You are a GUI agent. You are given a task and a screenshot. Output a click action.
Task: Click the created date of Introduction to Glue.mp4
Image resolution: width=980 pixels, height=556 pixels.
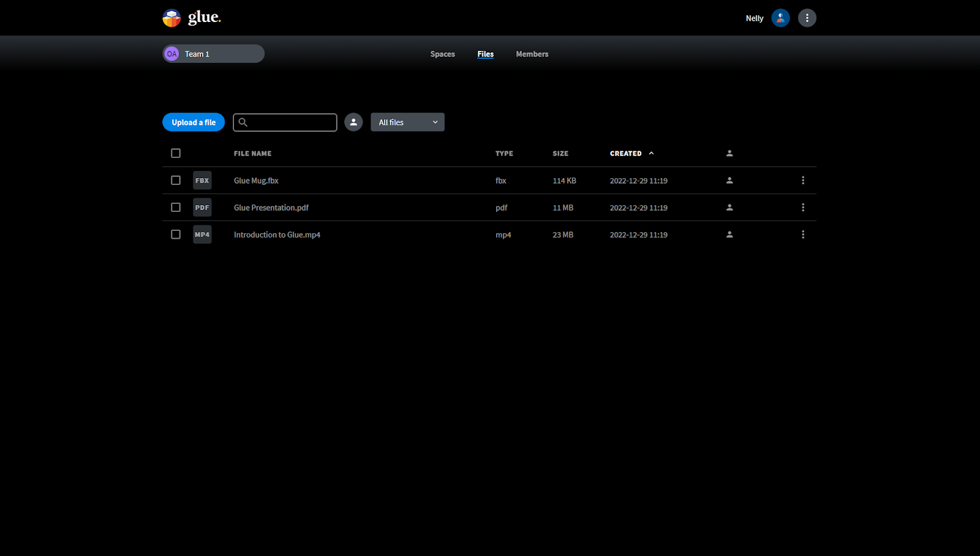point(639,235)
